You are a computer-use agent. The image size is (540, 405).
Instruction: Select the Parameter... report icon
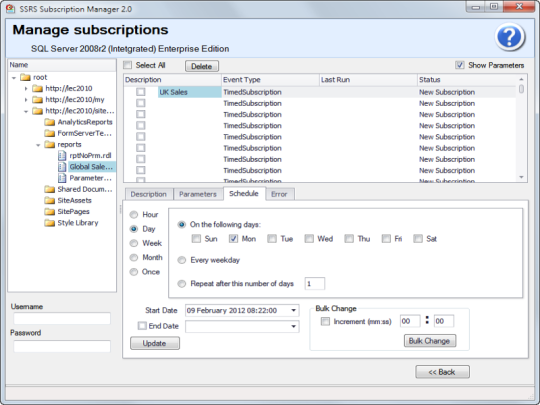tap(62, 178)
